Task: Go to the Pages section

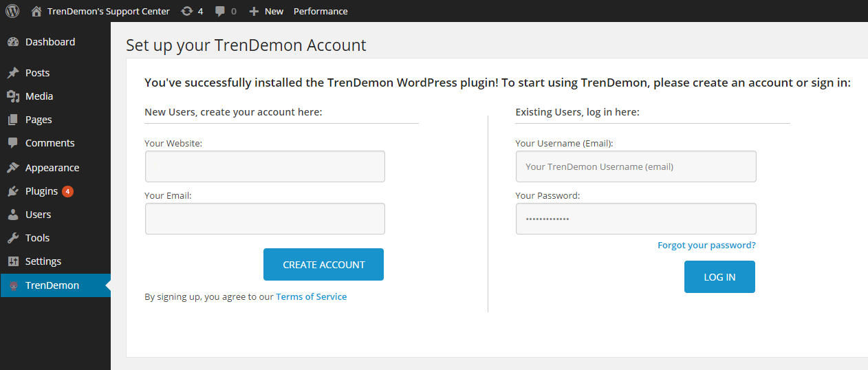Action: [39, 120]
